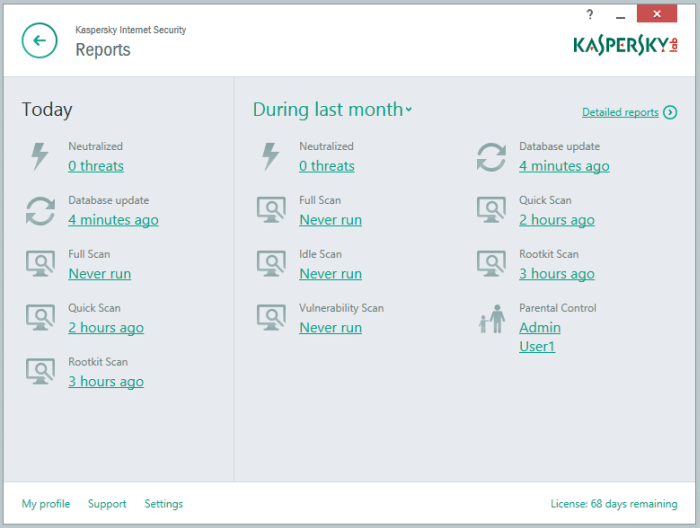Open Parental Control User1 report
The height and width of the screenshot is (528, 700).
(x=537, y=346)
